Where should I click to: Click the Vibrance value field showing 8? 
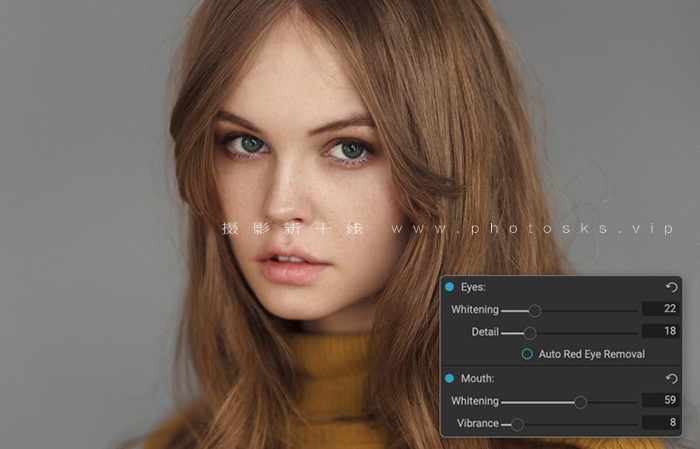click(661, 422)
